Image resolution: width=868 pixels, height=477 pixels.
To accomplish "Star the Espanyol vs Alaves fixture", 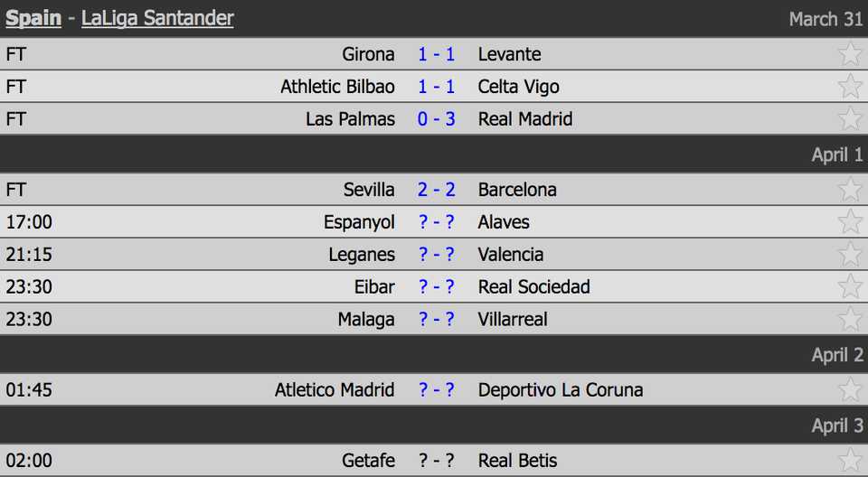I will pyautogui.click(x=850, y=222).
